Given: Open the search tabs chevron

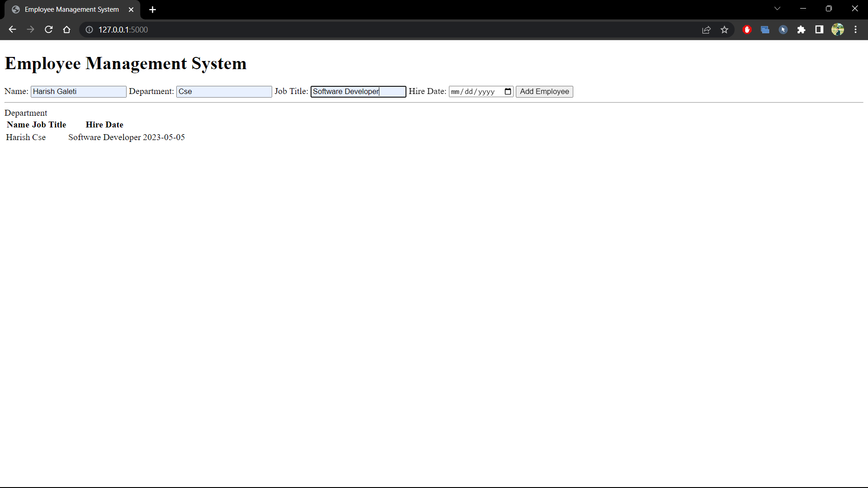Looking at the screenshot, I should (777, 8).
